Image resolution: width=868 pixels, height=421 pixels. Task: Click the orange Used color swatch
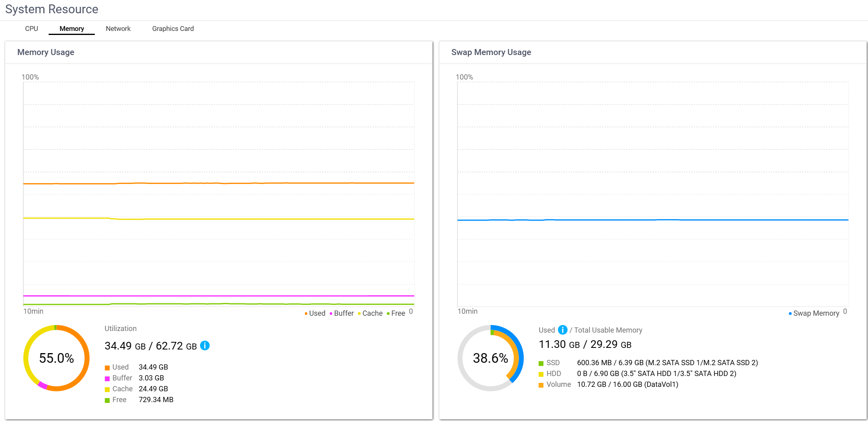coord(107,368)
